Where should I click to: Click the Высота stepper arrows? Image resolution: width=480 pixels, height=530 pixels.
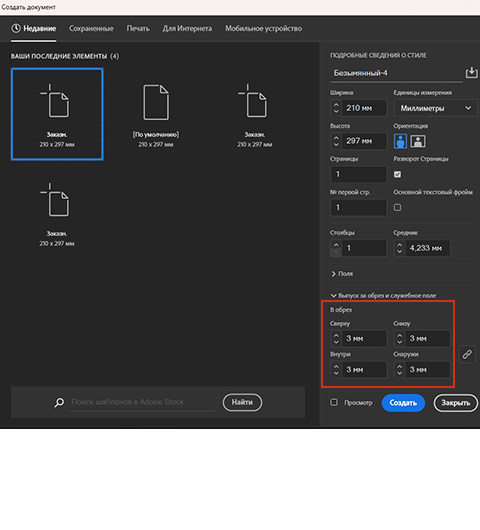tap(336, 141)
